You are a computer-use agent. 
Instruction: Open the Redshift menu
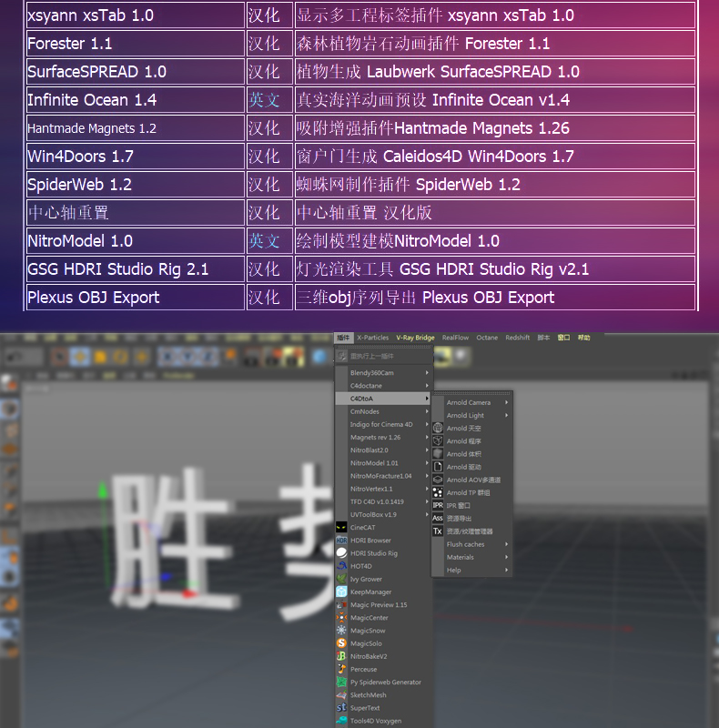(x=518, y=338)
